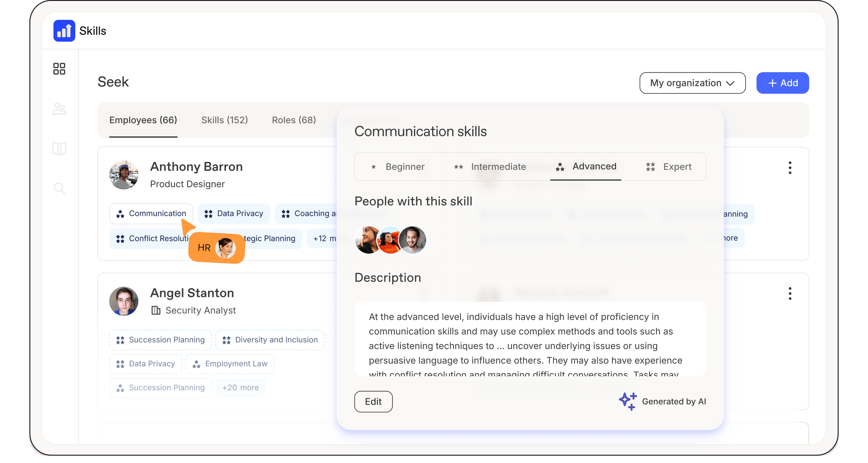
Task: Click the Generated by AI sparkle icon
Action: pos(627,401)
